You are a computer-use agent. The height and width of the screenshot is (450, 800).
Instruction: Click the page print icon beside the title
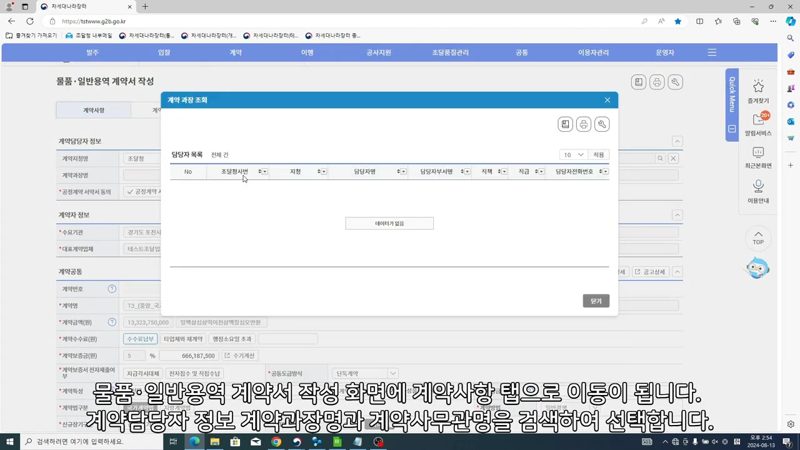(657, 82)
